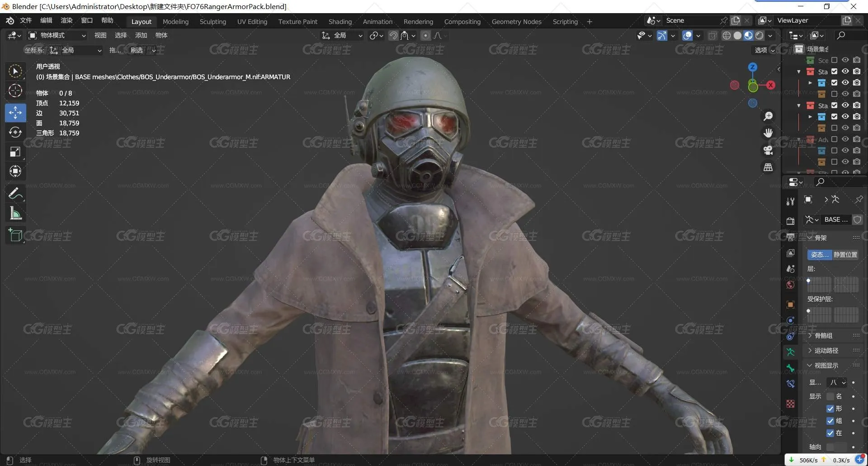Open the Render properties tab
The width and height of the screenshot is (868, 466).
tap(790, 221)
